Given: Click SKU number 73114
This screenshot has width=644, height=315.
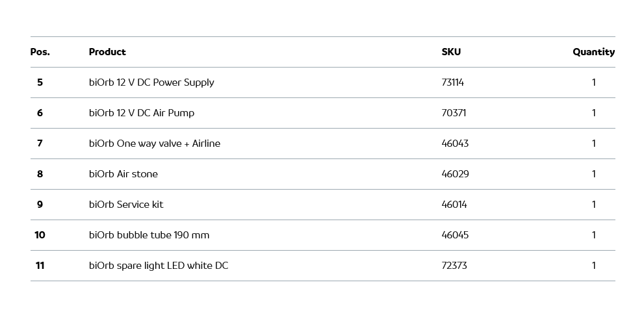Looking at the screenshot, I should click(x=453, y=82).
